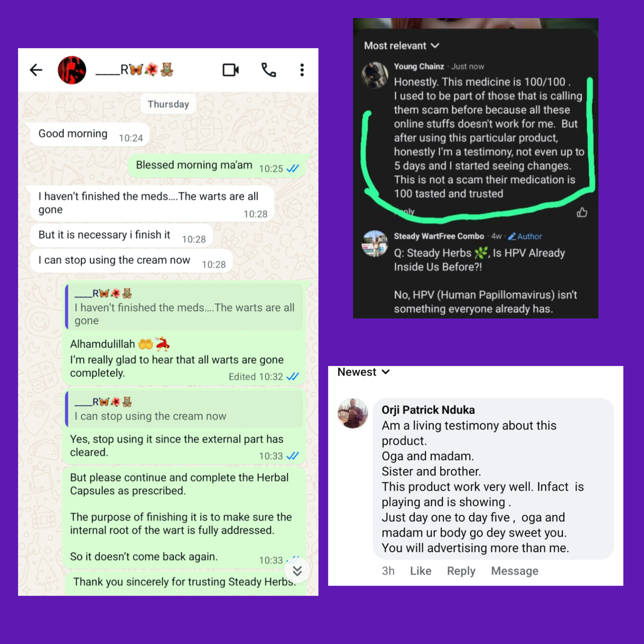644x644 pixels.
Task: Open the three-dot chat menu
Action: pos(302,70)
